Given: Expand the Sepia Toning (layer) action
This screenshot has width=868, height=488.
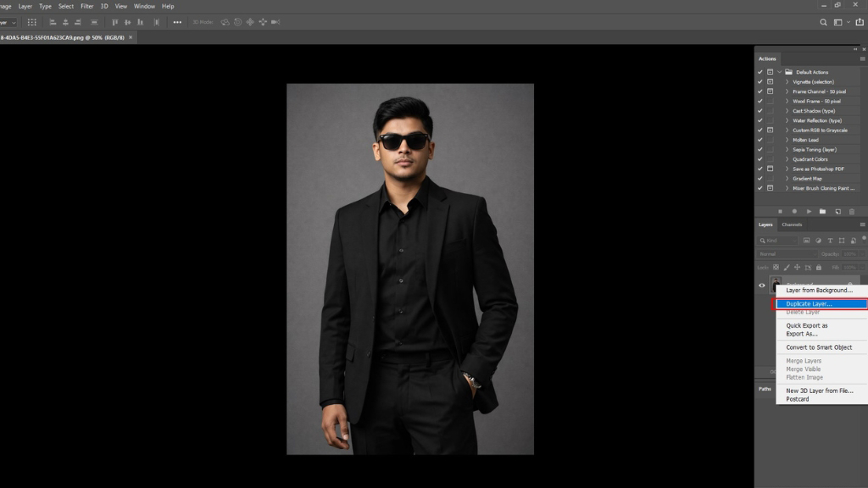Looking at the screenshot, I should pyautogui.click(x=787, y=149).
